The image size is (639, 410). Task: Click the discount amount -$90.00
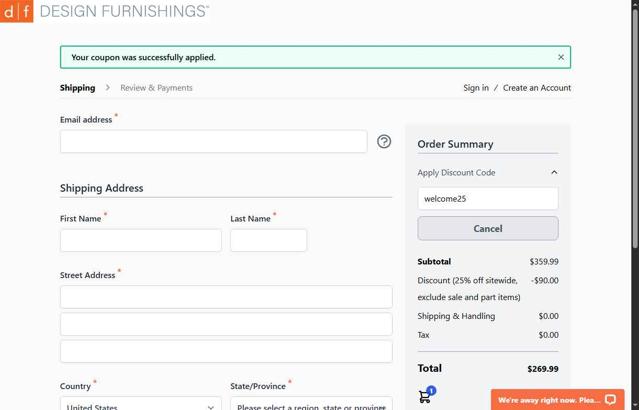[x=545, y=280]
